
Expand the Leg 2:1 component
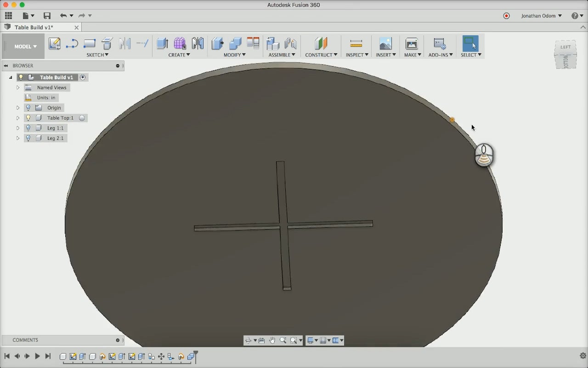point(18,138)
